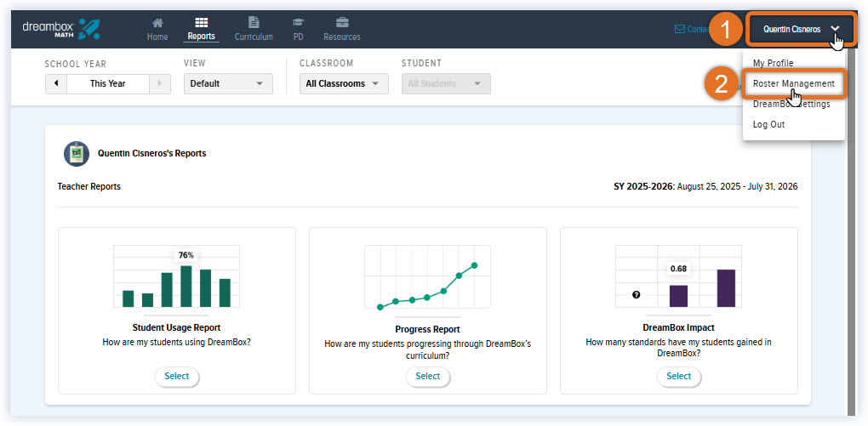Viewport: 868px width, 426px height.
Task: Click the Contact envelope icon
Action: pos(679,29)
